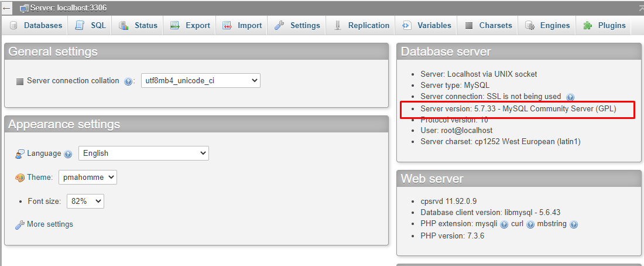
Task: Open the Charsets tab
Action: click(488, 26)
